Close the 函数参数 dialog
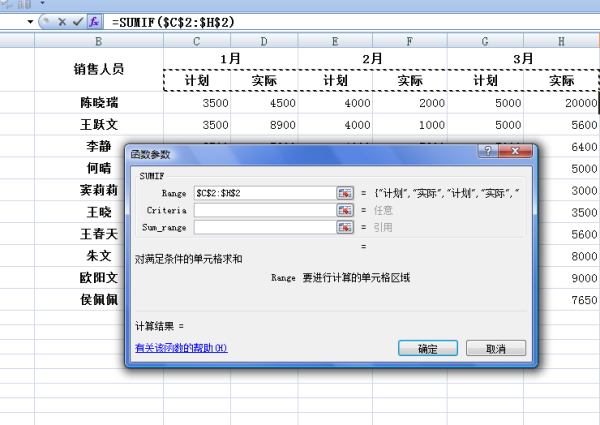The image size is (600, 425). point(515,153)
